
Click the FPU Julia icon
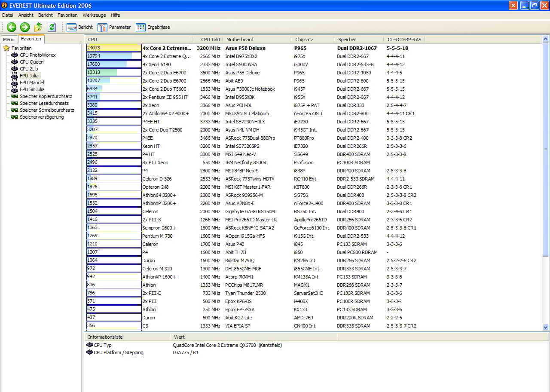(15, 76)
